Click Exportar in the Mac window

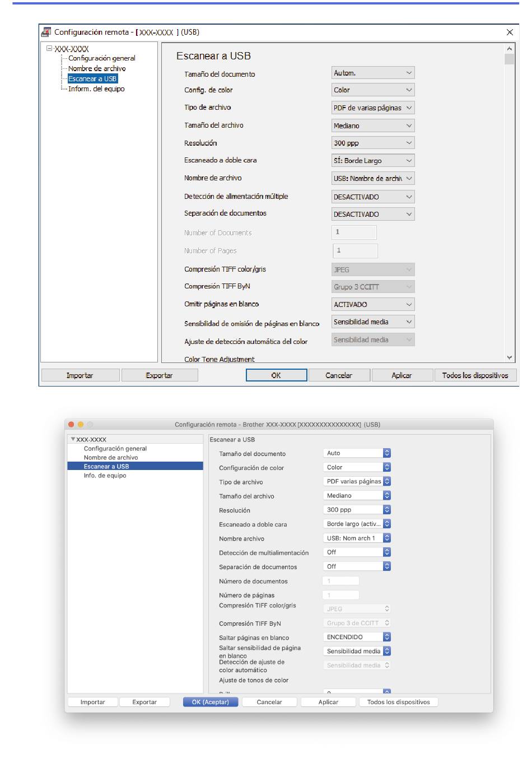point(144,702)
